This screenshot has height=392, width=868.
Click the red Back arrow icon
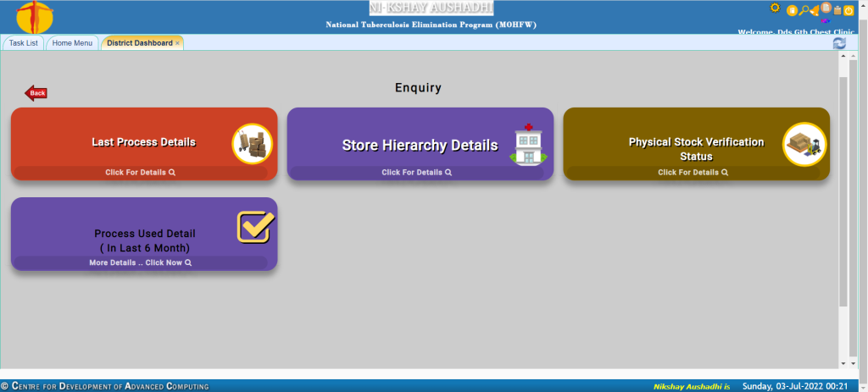pyautogui.click(x=36, y=93)
